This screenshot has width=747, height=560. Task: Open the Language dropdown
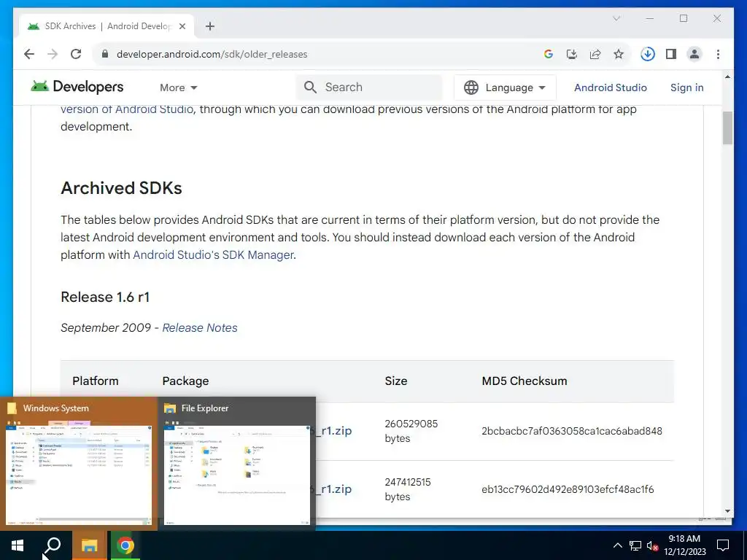point(505,87)
